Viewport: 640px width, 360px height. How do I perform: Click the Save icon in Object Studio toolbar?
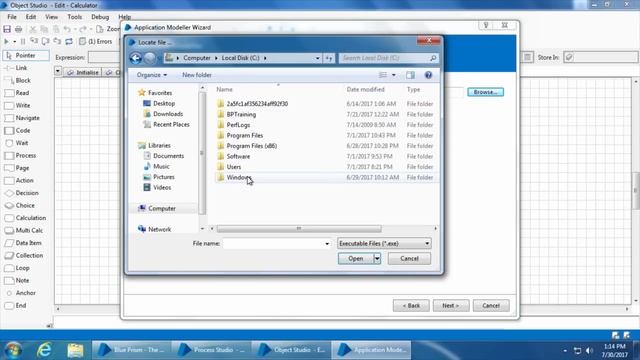click(7, 29)
